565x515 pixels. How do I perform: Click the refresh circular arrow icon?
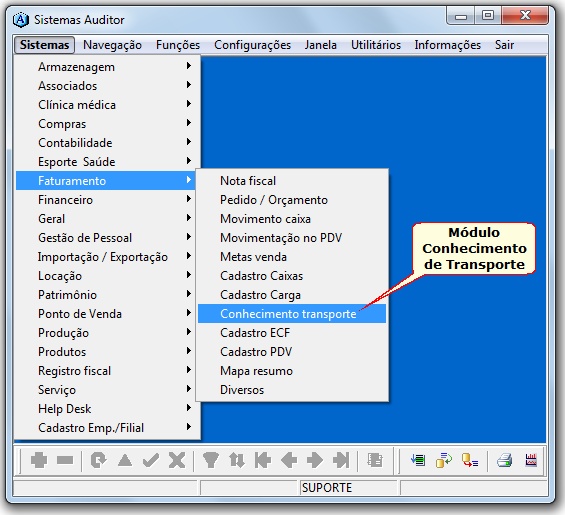click(x=98, y=460)
